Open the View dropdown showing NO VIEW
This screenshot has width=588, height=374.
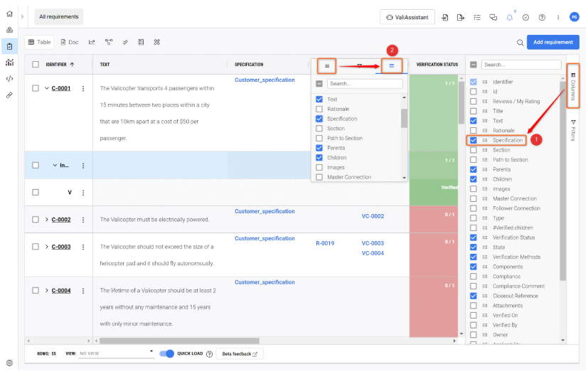pyautogui.click(x=117, y=353)
